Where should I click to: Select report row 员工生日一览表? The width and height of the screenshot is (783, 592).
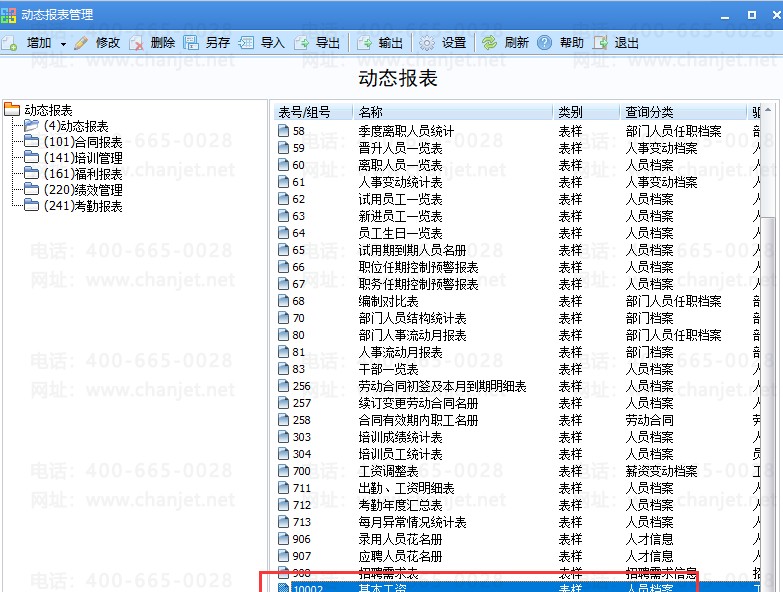[x=400, y=233]
